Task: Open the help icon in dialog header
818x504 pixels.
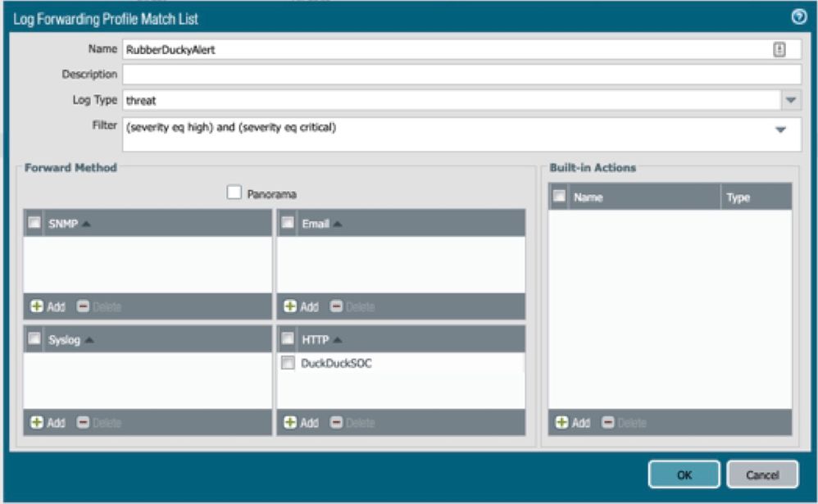Action: pyautogui.click(x=798, y=17)
